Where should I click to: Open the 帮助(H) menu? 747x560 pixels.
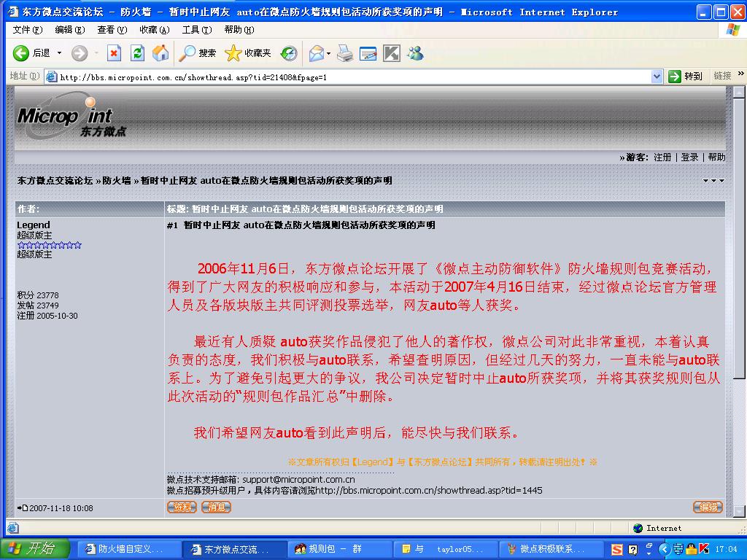click(x=239, y=29)
